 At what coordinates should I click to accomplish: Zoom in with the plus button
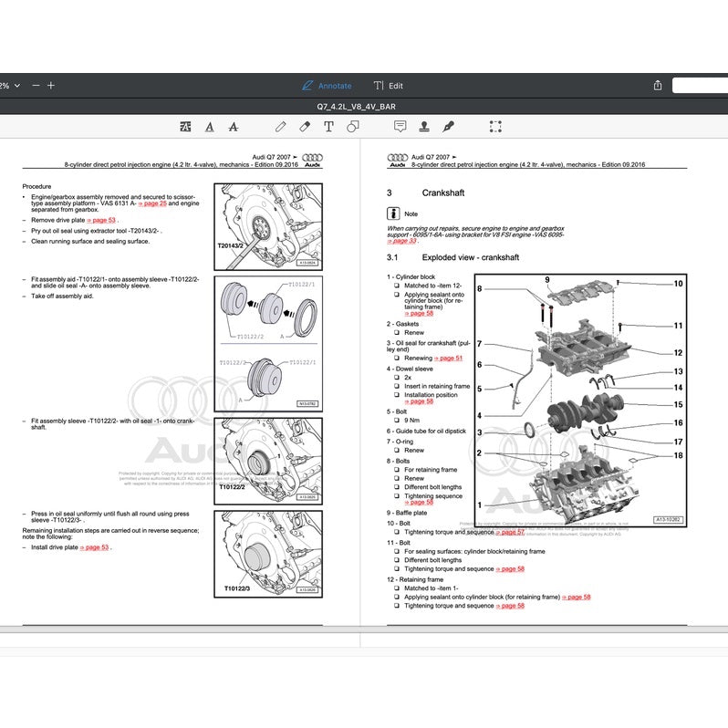(51, 85)
